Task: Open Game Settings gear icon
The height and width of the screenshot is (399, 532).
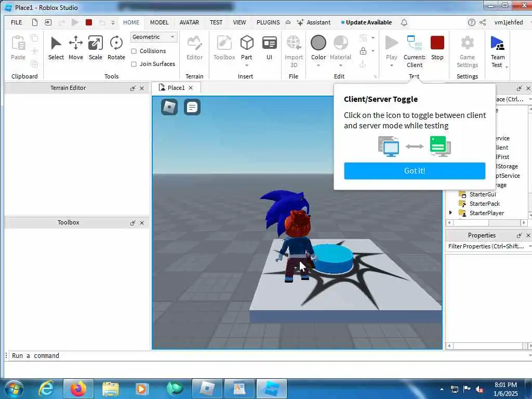Action: (467, 43)
